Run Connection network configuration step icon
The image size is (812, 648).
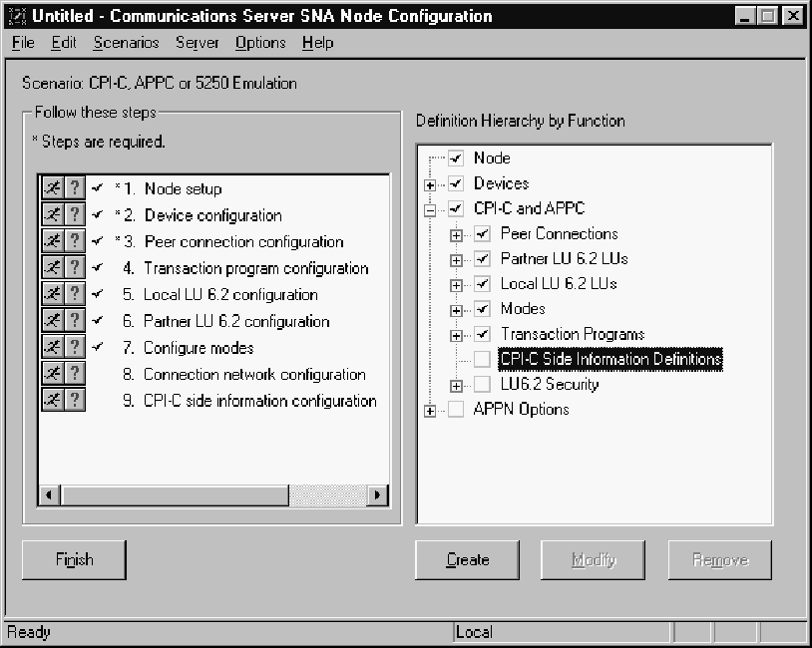click(x=53, y=373)
